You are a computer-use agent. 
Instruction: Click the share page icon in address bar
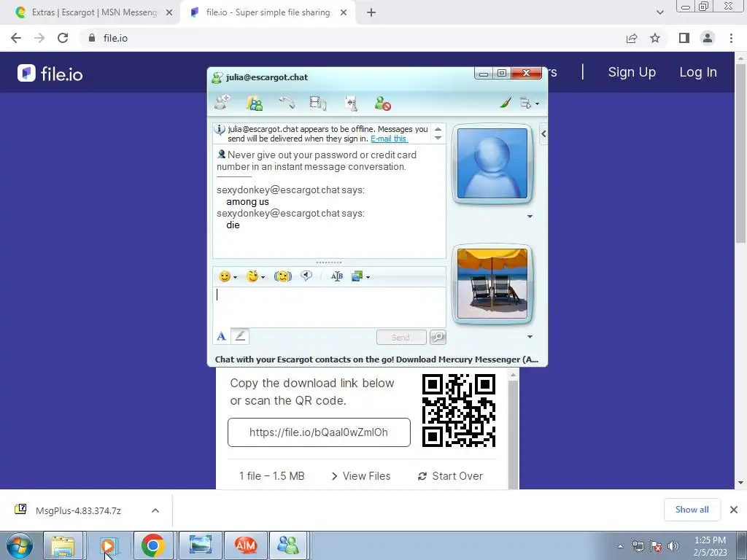[632, 38]
